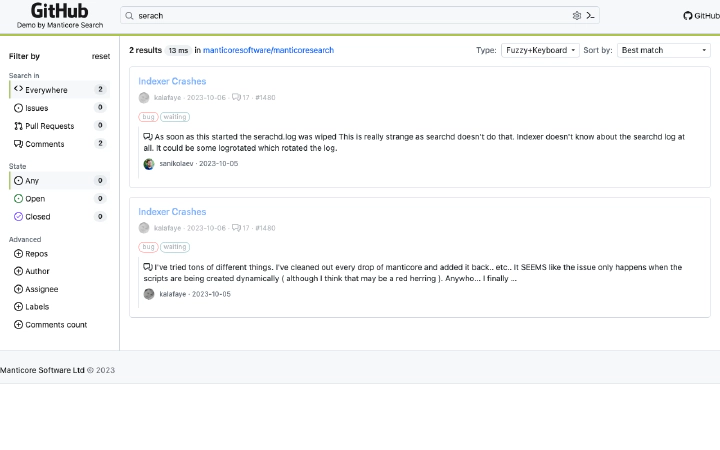720x450 pixels.
Task: Expand the Labels advanced filter
Action: [x=32, y=306]
